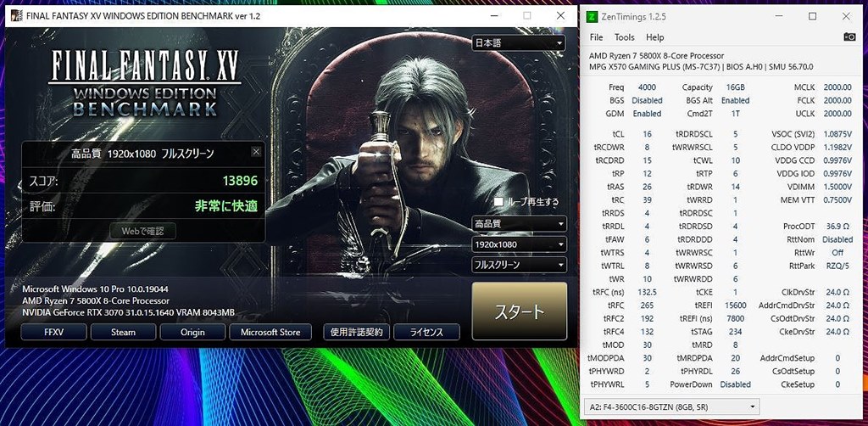
Task: Click the ZenTimings camera screenshot icon
Action: pyautogui.click(x=849, y=36)
